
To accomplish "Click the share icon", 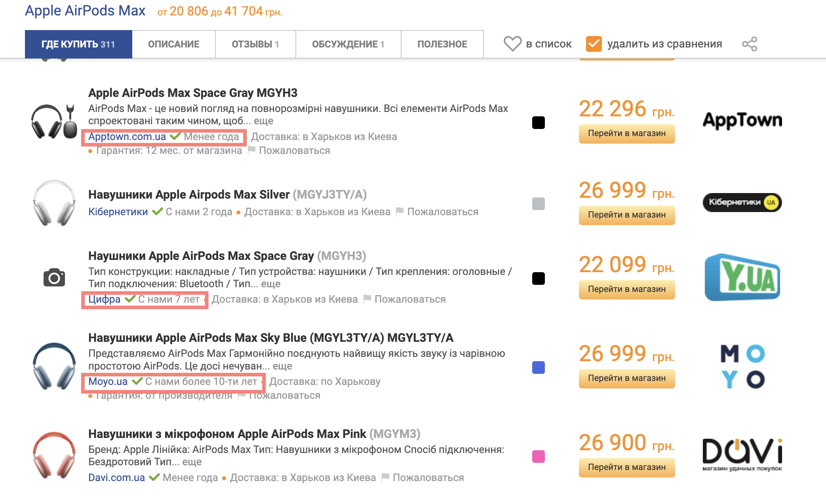I will coord(750,44).
